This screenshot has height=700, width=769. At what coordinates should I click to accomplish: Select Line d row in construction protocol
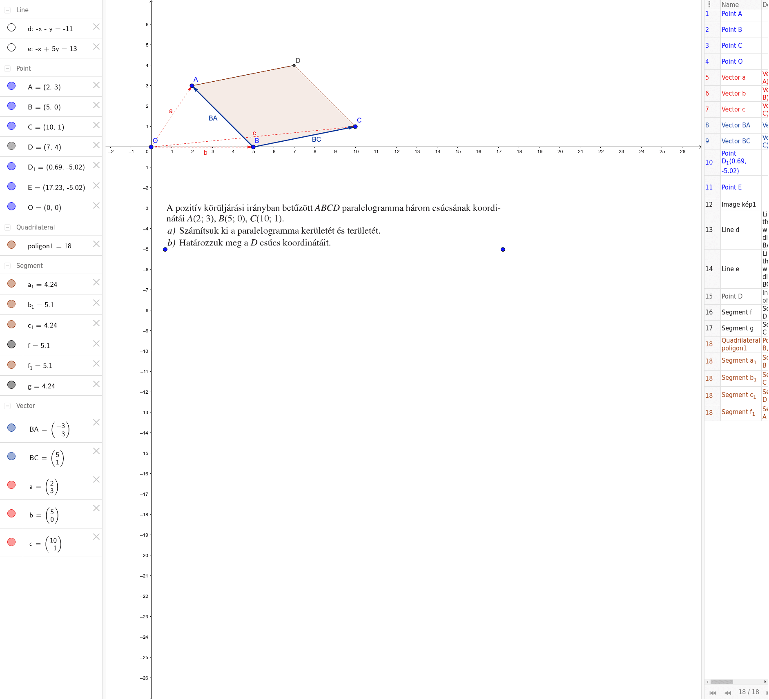tap(736, 230)
